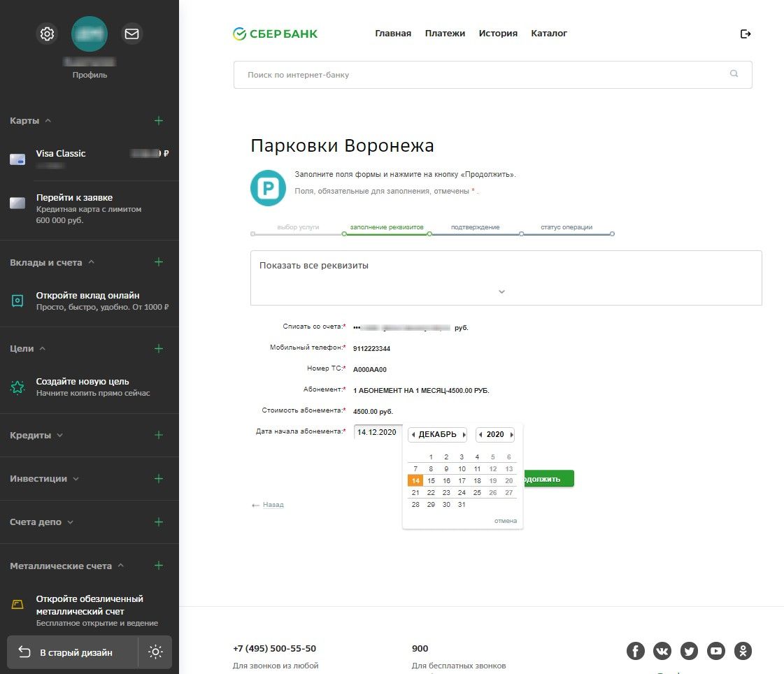Expand the Кредиты section
Image resolution: width=784 pixels, height=674 pixels.
tap(60, 435)
